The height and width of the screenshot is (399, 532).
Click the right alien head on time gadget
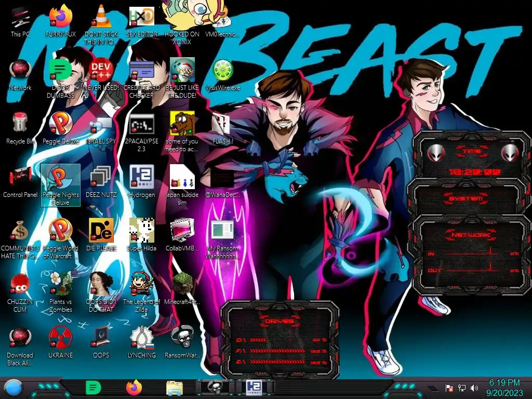pos(510,153)
